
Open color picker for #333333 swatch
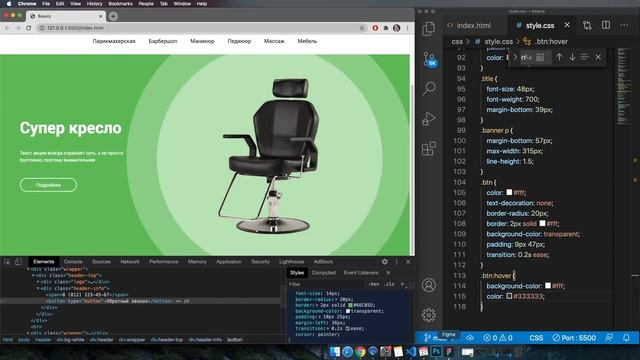tap(509, 296)
